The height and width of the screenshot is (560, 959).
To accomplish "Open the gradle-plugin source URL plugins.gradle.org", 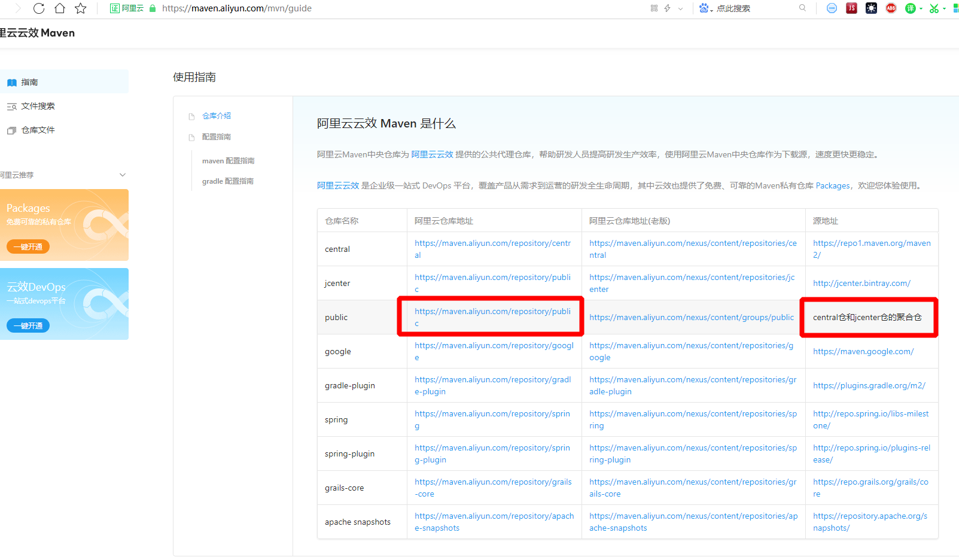I will 869,385.
